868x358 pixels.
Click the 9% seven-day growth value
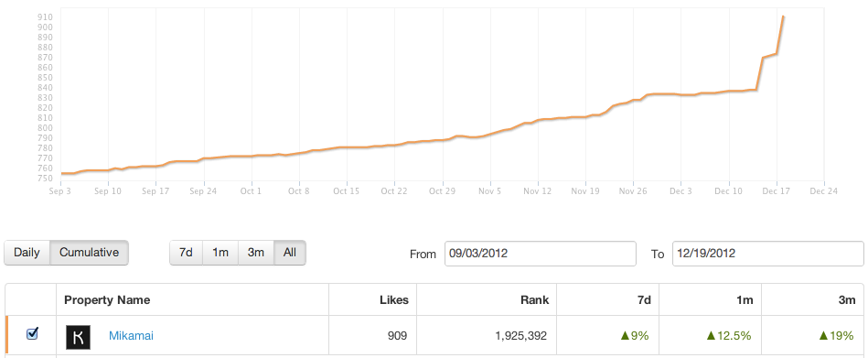(x=635, y=335)
